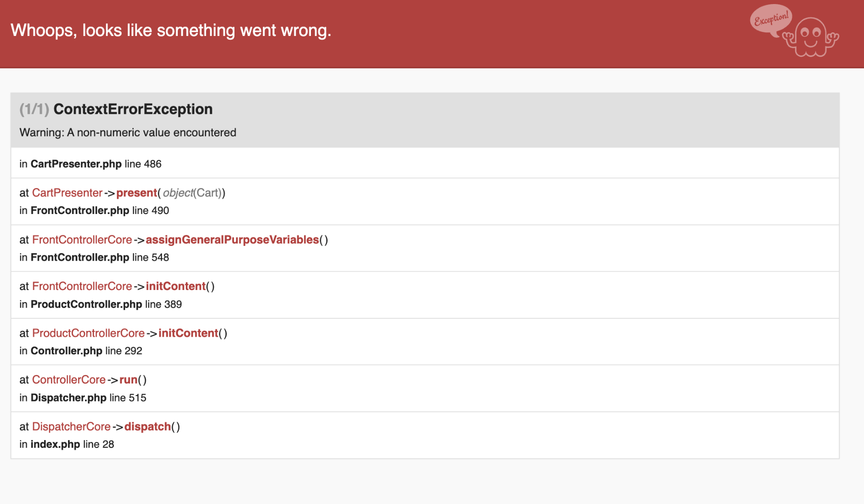Click the present method name

tap(136, 193)
